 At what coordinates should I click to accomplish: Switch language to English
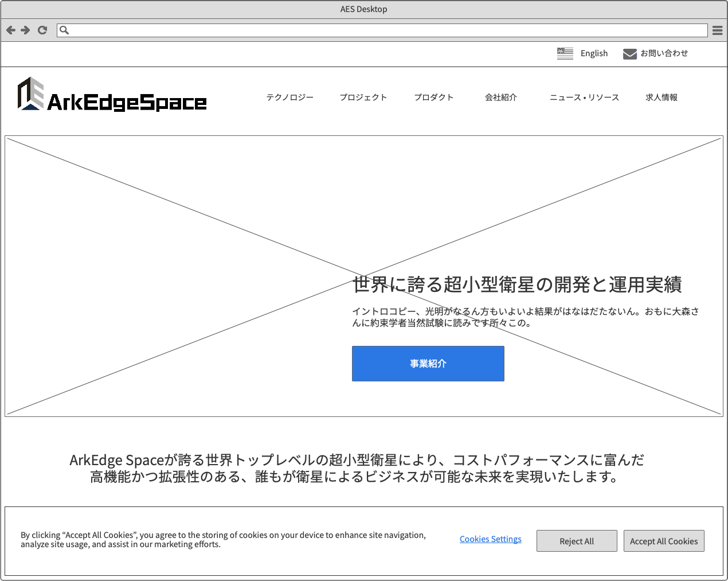pyautogui.click(x=594, y=53)
